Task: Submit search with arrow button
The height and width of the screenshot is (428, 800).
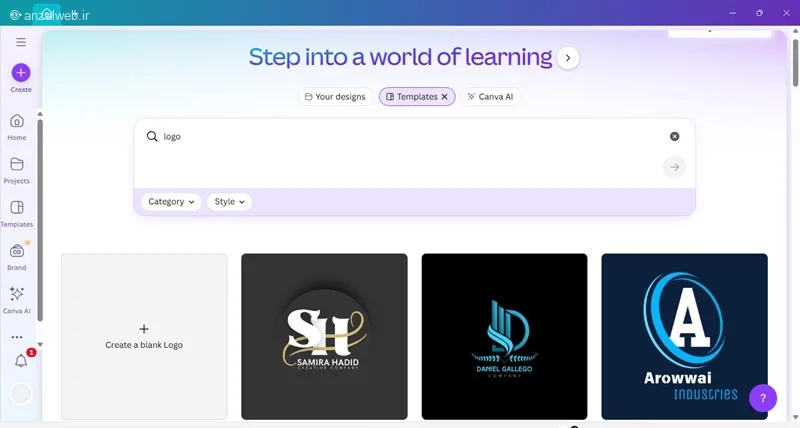Action: click(674, 167)
